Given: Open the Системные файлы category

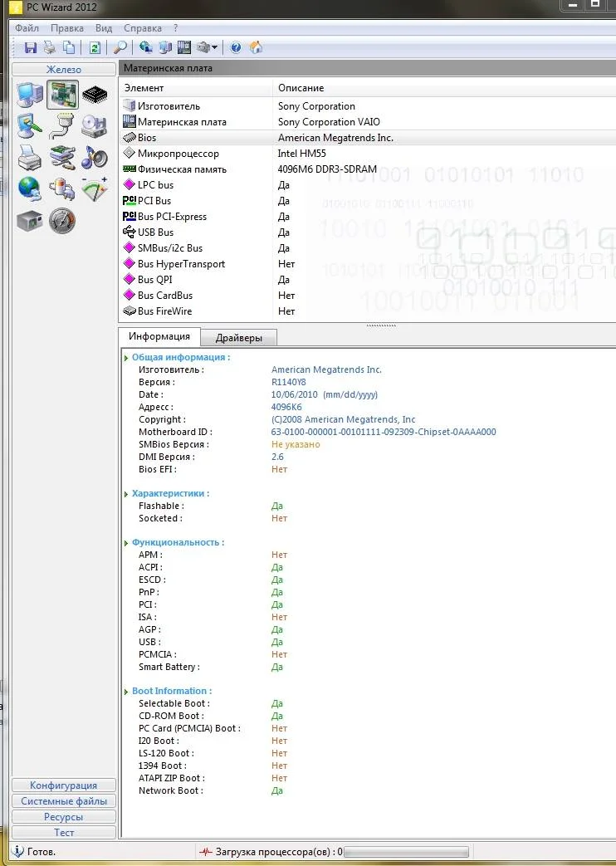Looking at the screenshot, I should [64, 801].
